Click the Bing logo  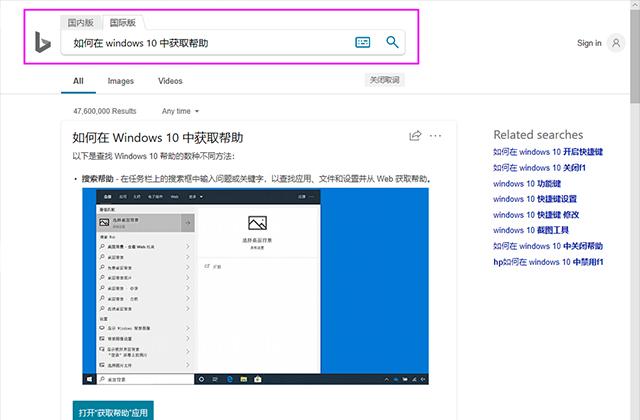42,42
